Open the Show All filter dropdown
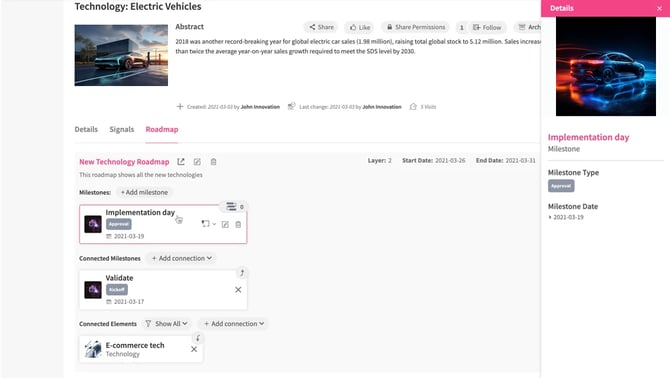The width and height of the screenshot is (670, 378). (167, 324)
